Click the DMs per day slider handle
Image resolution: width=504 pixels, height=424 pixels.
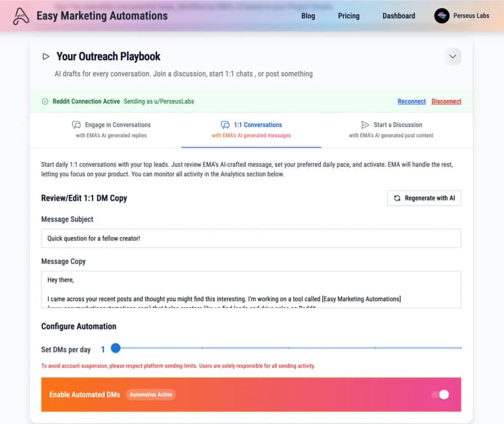[x=116, y=348]
